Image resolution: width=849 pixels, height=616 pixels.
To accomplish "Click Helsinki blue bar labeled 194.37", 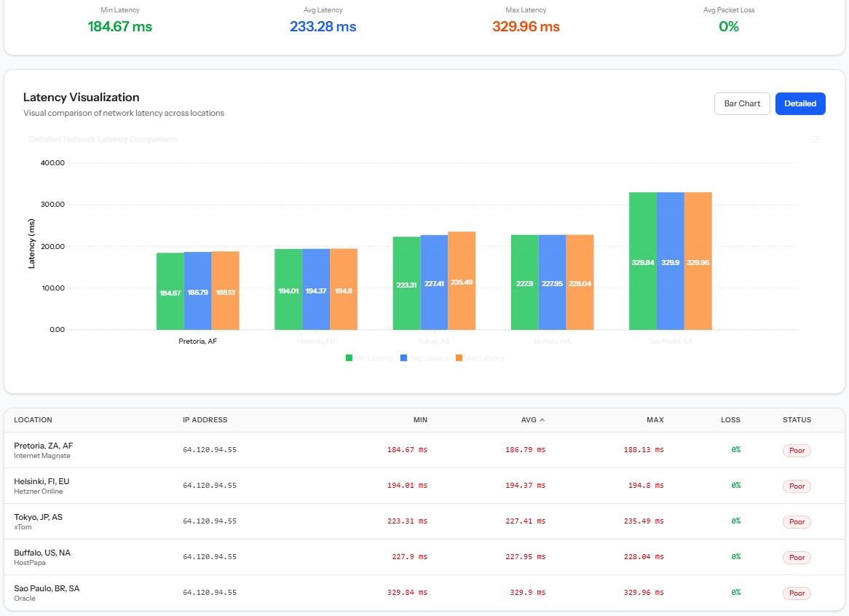I will pos(316,290).
